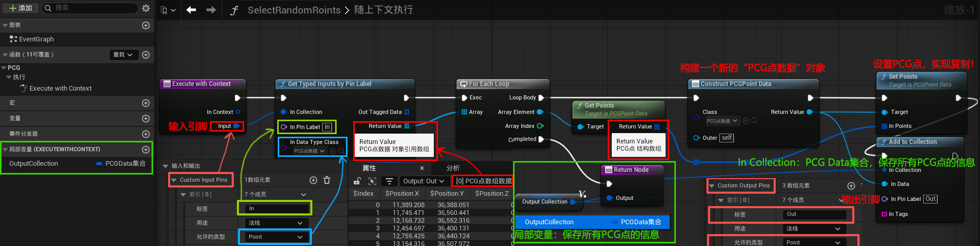Empty Custom Input Pins with trash icon

click(327, 180)
